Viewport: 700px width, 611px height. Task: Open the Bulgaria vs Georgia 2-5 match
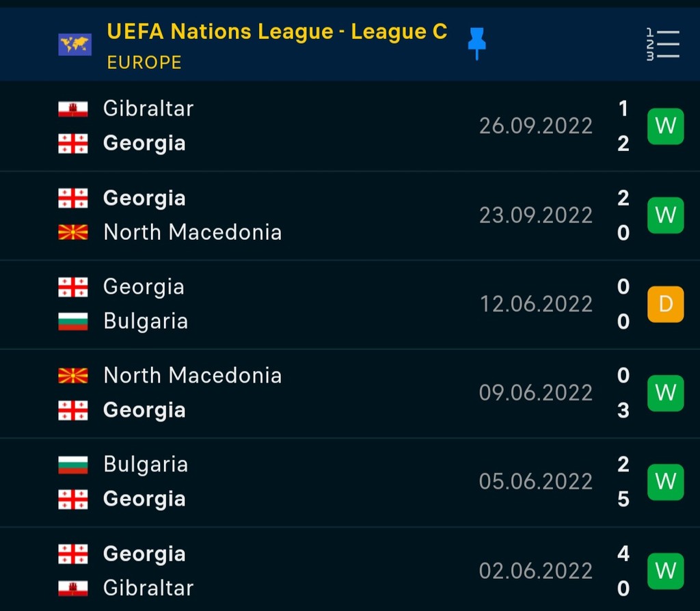[x=350, y=483]
